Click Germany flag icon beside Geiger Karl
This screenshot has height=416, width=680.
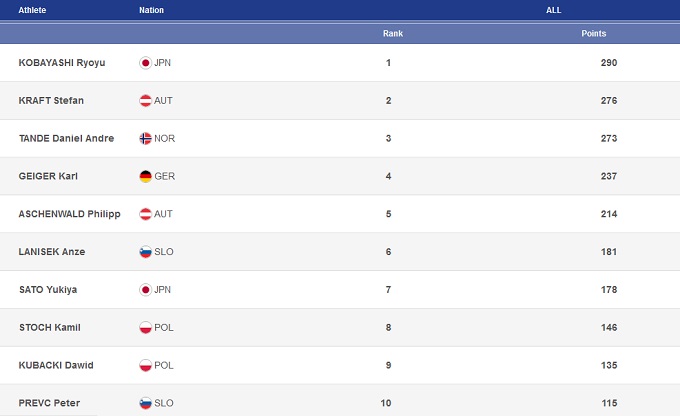point(145,176)
